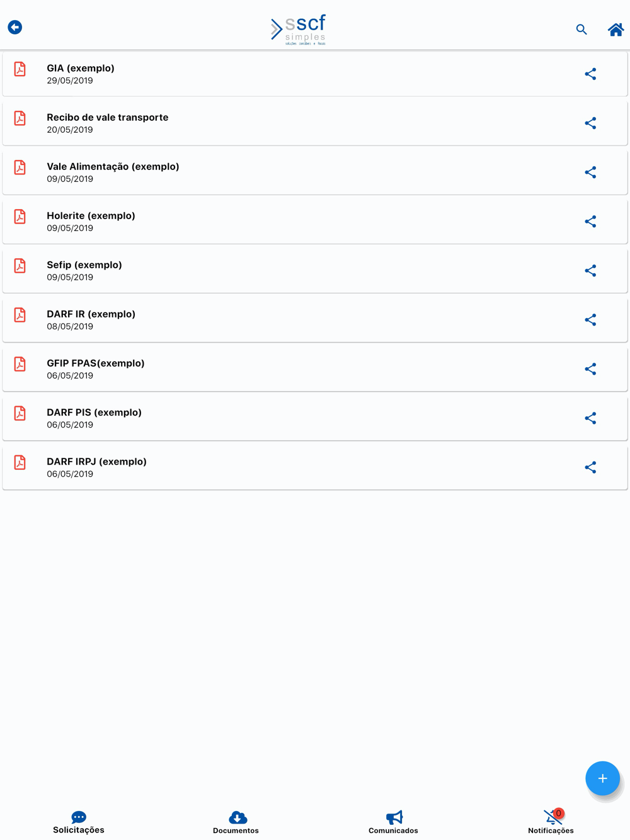Share the GFIP FPAS(exemplo) document
The width and height of the screenshot is (630, 840).
[590, 369]
